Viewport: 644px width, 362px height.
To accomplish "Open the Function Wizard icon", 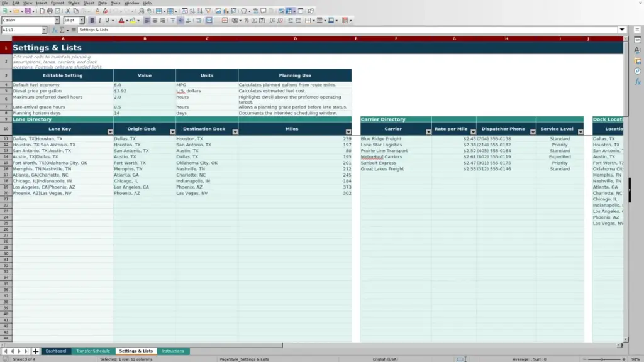I will [x=55, y=30].
